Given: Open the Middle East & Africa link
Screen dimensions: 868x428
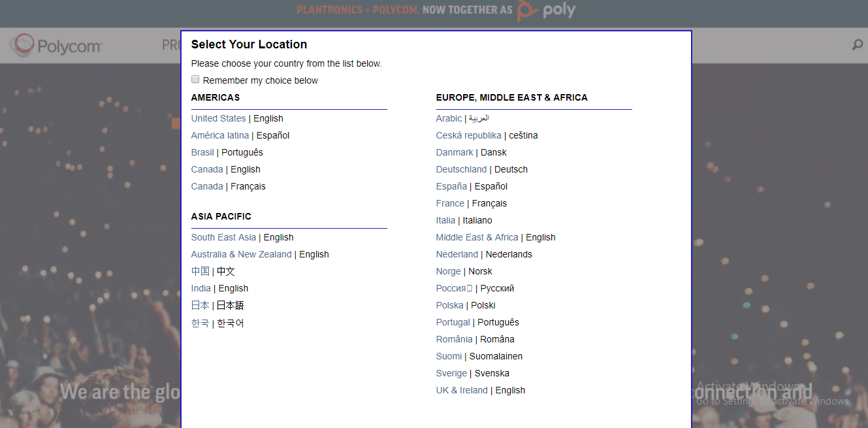Looking at the screenshot, I should tap(477, 237).
